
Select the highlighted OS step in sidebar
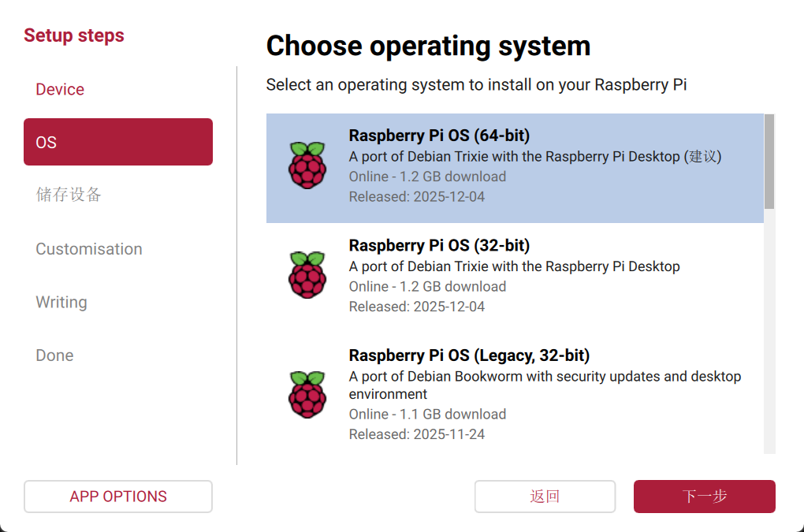click(118, 142)
